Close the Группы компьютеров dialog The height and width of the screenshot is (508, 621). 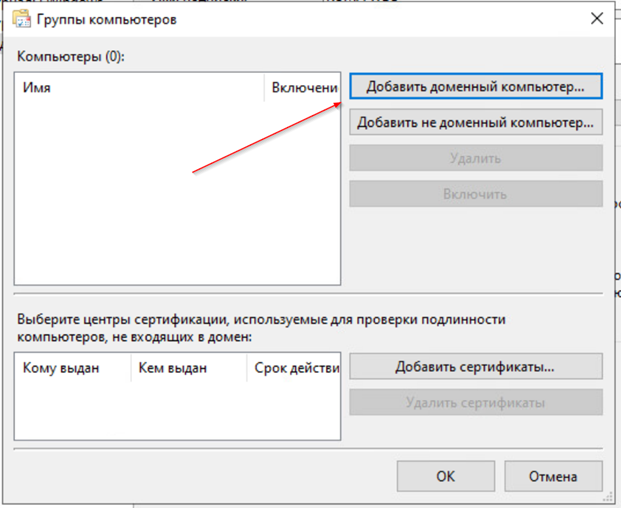(x=596, y=18)
